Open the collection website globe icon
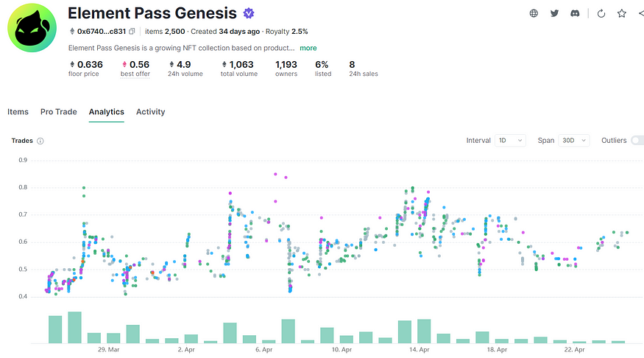This screenshot has height=358, width=644. (534, 13)
